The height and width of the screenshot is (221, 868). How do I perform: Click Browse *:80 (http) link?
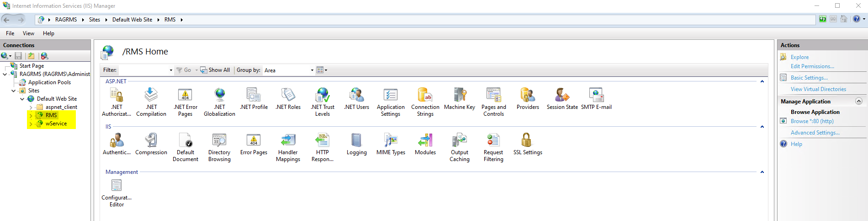(x=812, y=121)
